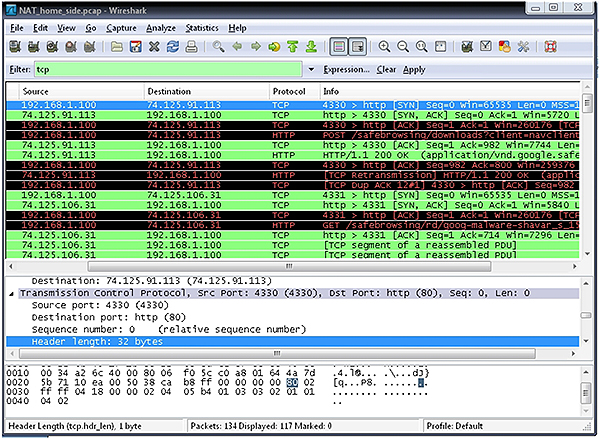
Task: Open the Analyze menu
Action: [161, 28]
